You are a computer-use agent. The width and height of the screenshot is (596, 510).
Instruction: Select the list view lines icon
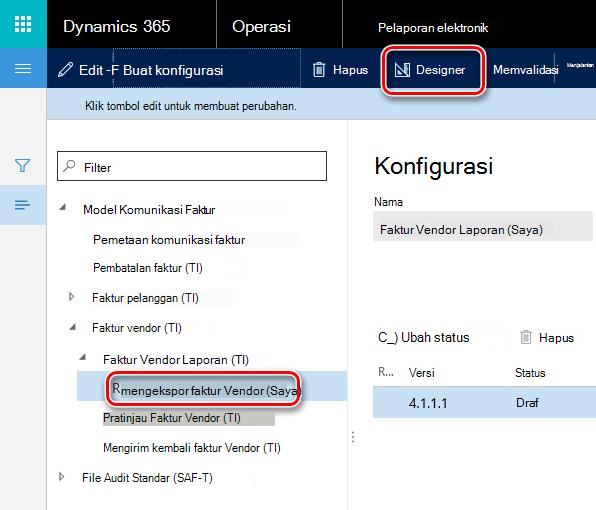pos(22,205)
